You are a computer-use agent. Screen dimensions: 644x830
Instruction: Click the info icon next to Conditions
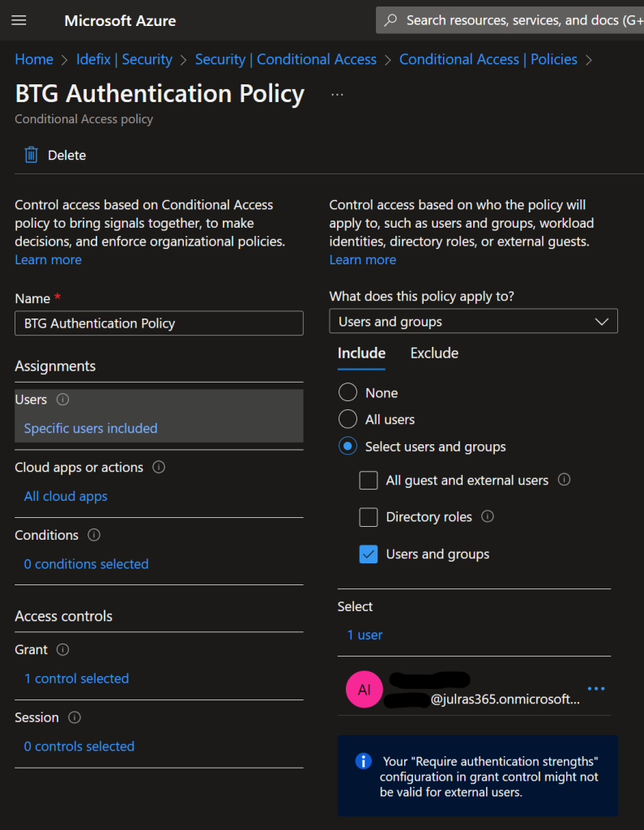94,535
